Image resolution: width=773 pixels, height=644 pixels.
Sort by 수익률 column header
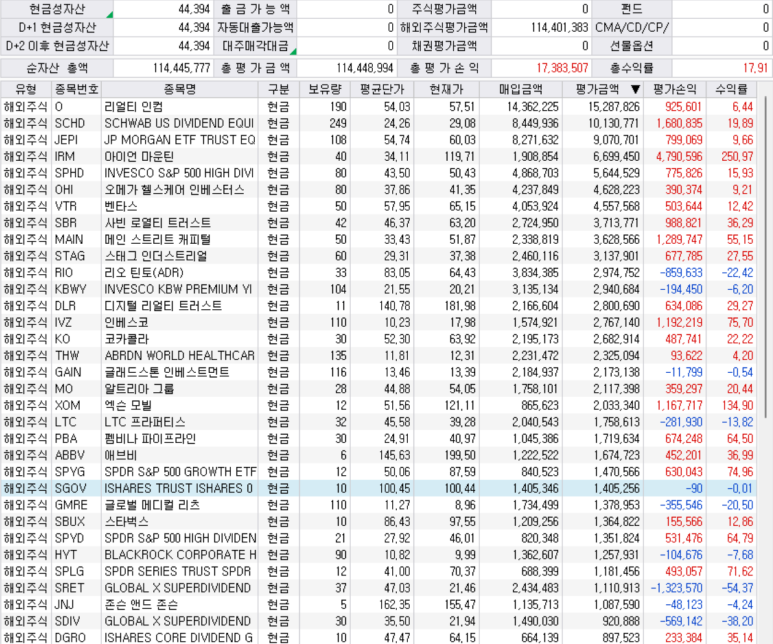point(732,89)
